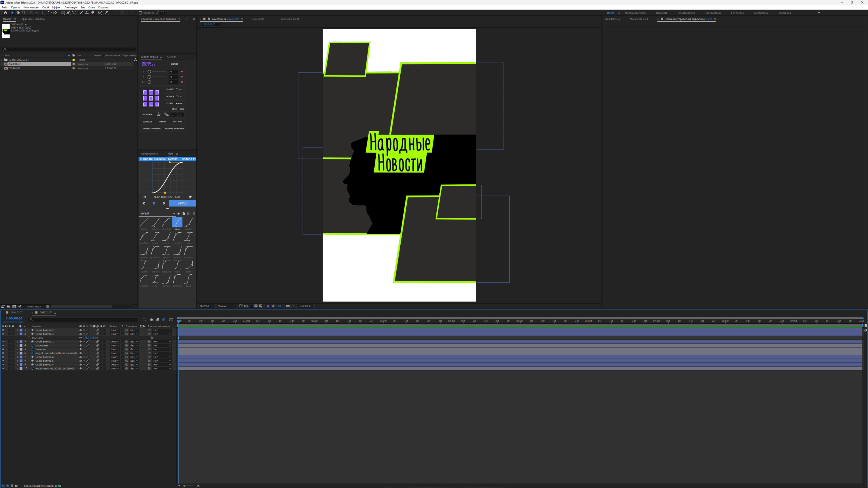Image resolution: width=868 pixels, height=488 pixels.
Task: Open the Композиция menu
Action: click(x=31, y=7)
